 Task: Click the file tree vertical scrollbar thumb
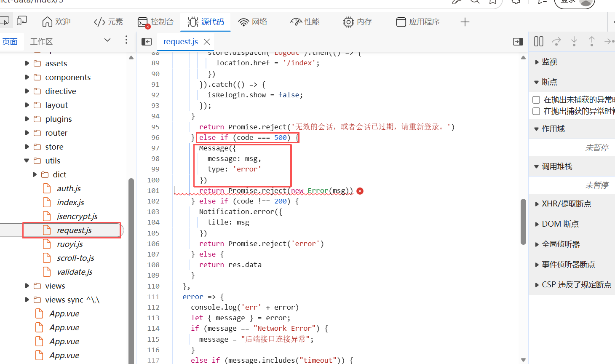(x=131, y=271)
